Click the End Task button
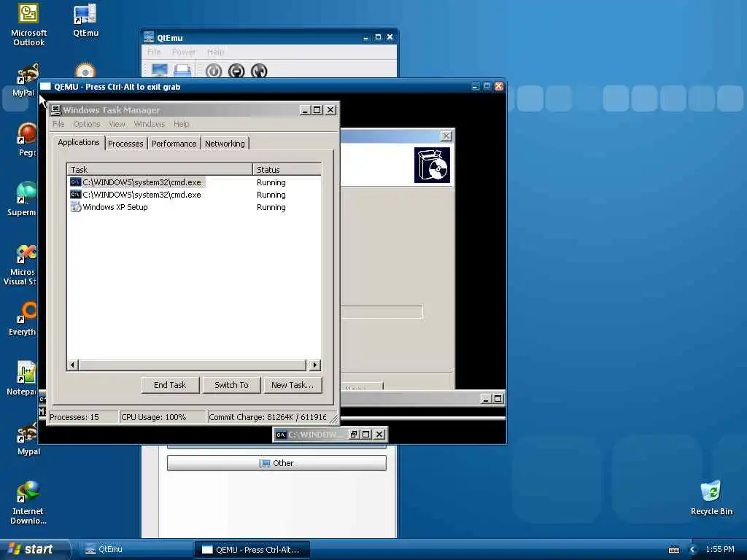Screen dimensions: 747x560 coord(170,385)
